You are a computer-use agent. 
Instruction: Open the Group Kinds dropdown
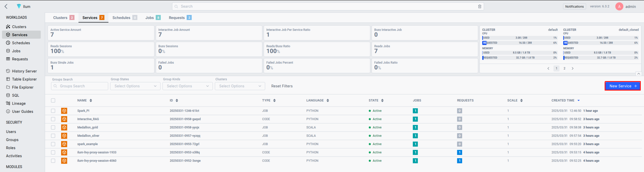[187, 86]
